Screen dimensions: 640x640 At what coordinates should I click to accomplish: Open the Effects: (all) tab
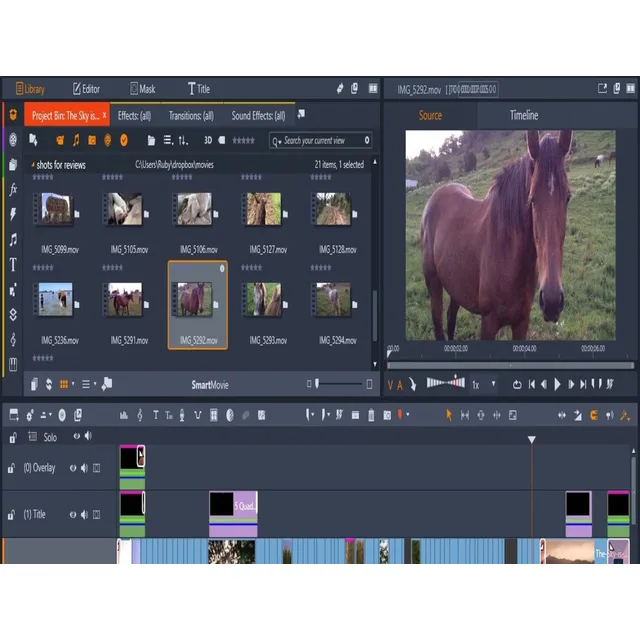[x=134, y=116]
